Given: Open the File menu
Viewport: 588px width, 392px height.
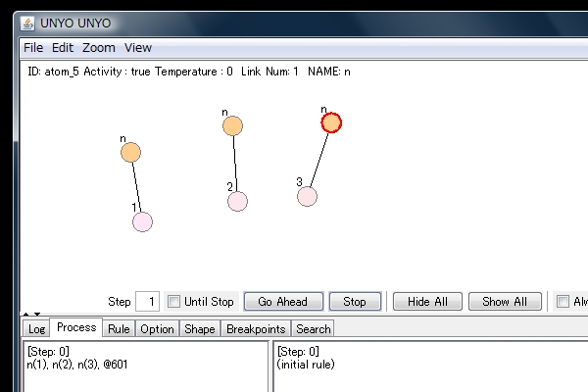Looking at the screenshot, I should [x=33, y=47].
